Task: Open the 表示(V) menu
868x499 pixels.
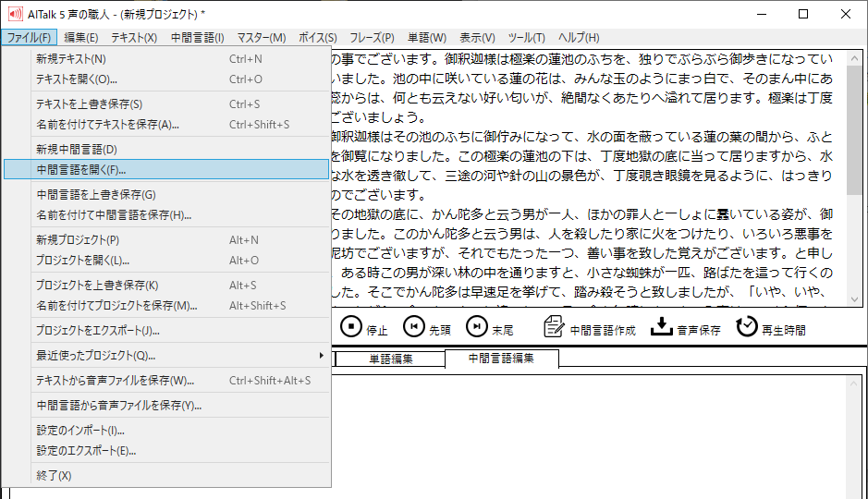Action: [477, 38]
